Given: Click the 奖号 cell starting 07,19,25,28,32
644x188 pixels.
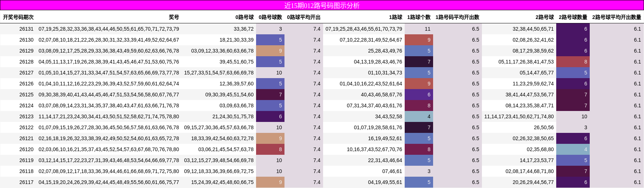Looking at the screenshot, I should (109, 29).
